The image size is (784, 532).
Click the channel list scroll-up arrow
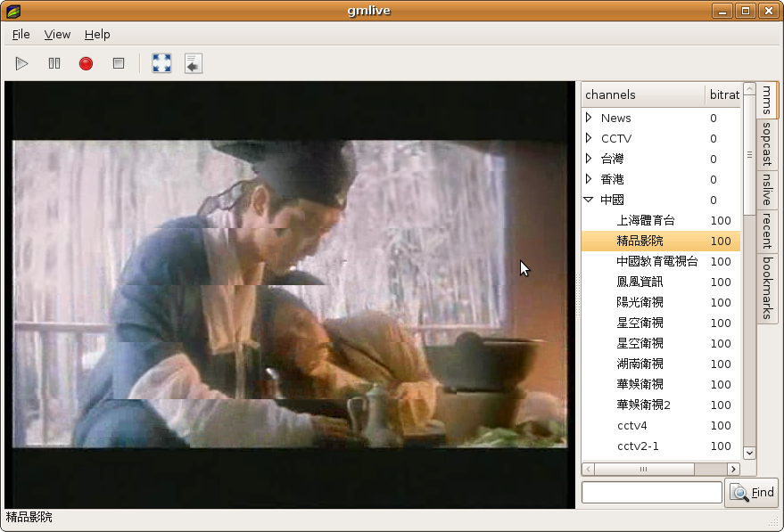[749, 89]
